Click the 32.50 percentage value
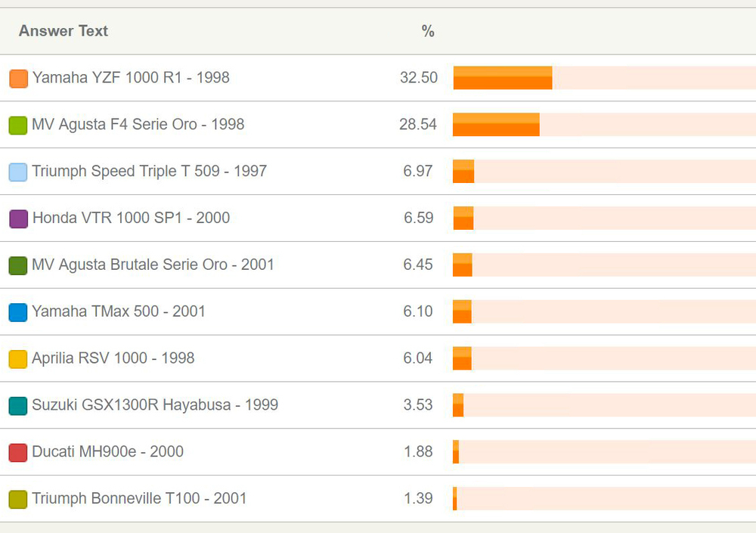 [x=418, y=77]
